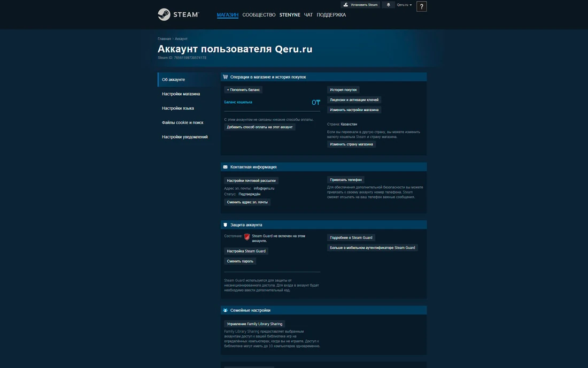Expand the Qeru.ru account dropdown
Screen dimensions: 588x368
(x=404, y=5)
